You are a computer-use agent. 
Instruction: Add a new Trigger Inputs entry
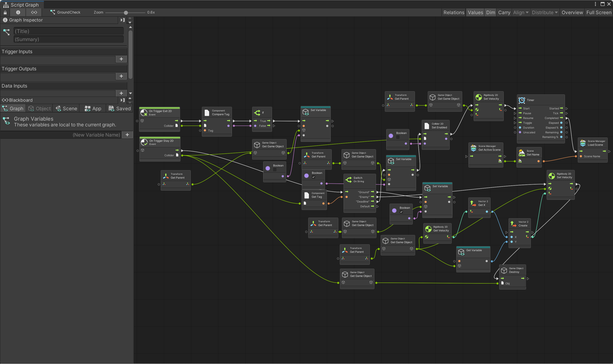point(121,59)
